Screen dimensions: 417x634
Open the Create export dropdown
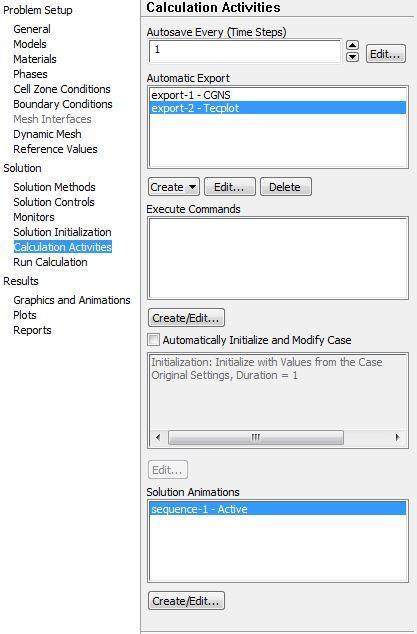point(174,187)
